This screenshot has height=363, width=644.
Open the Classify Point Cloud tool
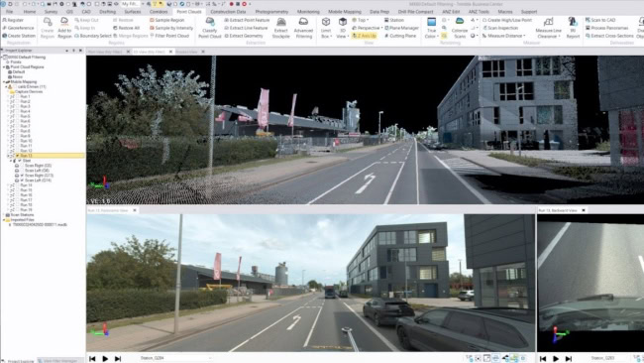pos(209,28)
